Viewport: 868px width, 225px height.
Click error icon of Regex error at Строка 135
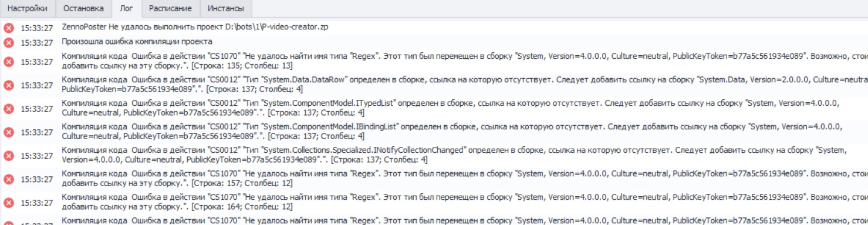[9, 62]
